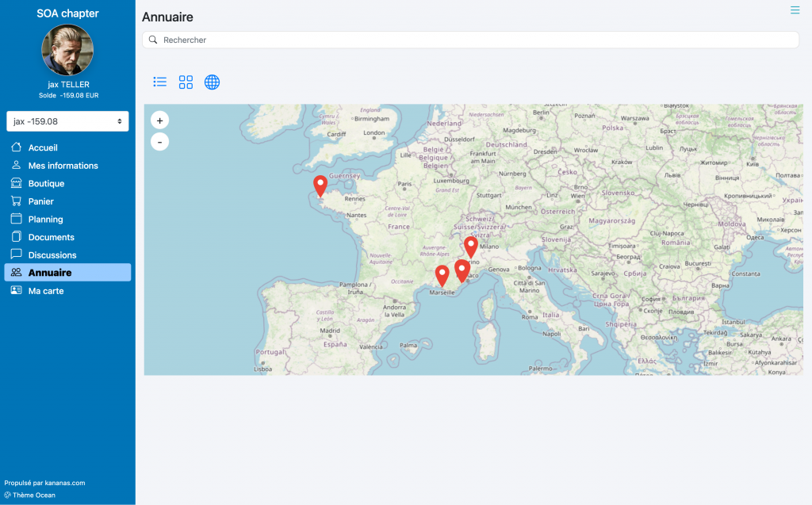The height and width of the screenshot is (505, 812).
Task: Open the Thème Ocean theme selector
Action: coord(33,495)
